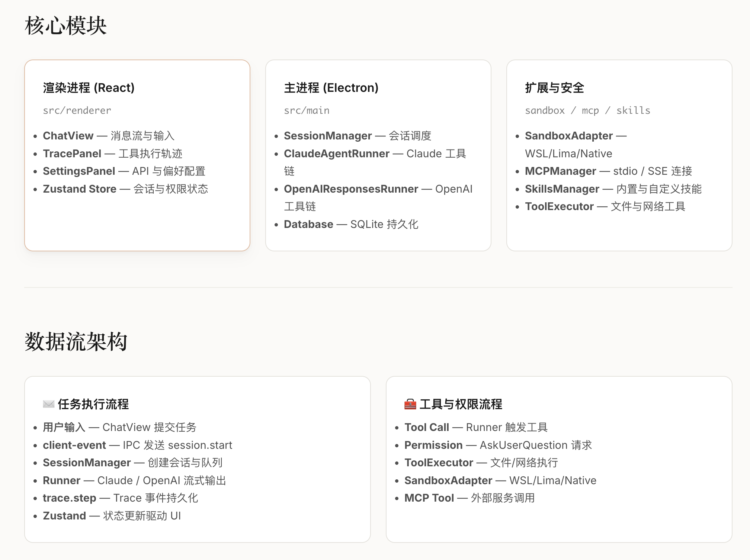Click the 核心模块 section heading

tap(65, 26)
